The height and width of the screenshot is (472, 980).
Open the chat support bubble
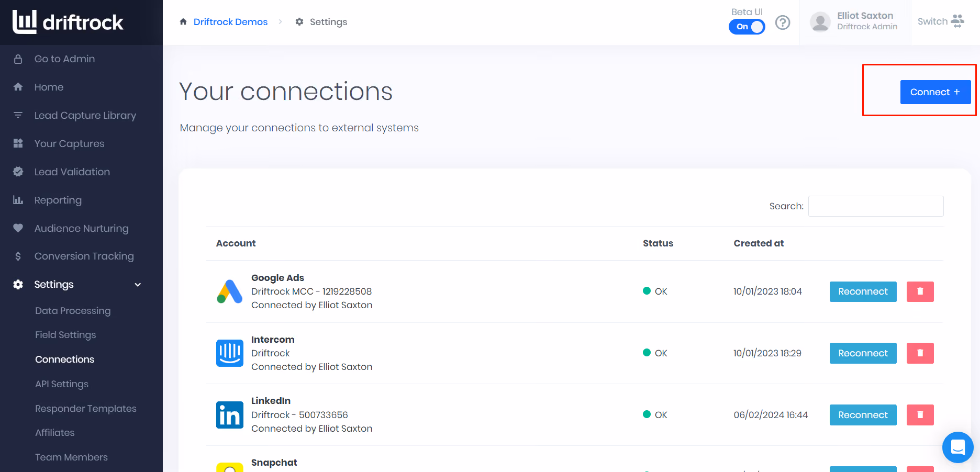coord(958,447)
